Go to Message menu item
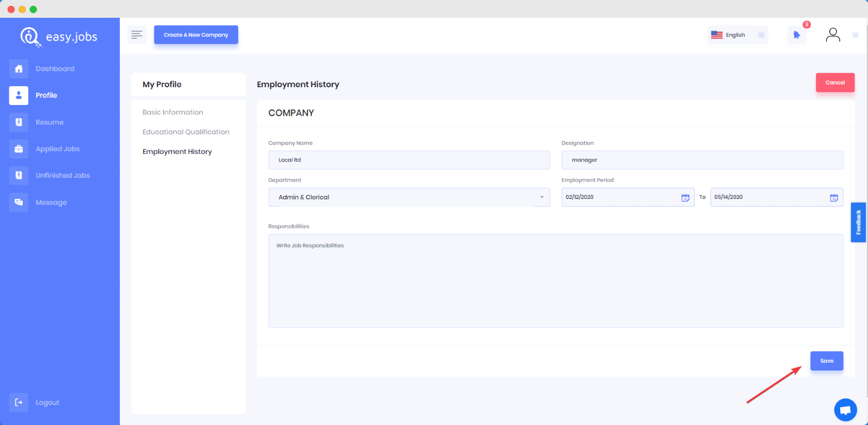 point(51,202)
